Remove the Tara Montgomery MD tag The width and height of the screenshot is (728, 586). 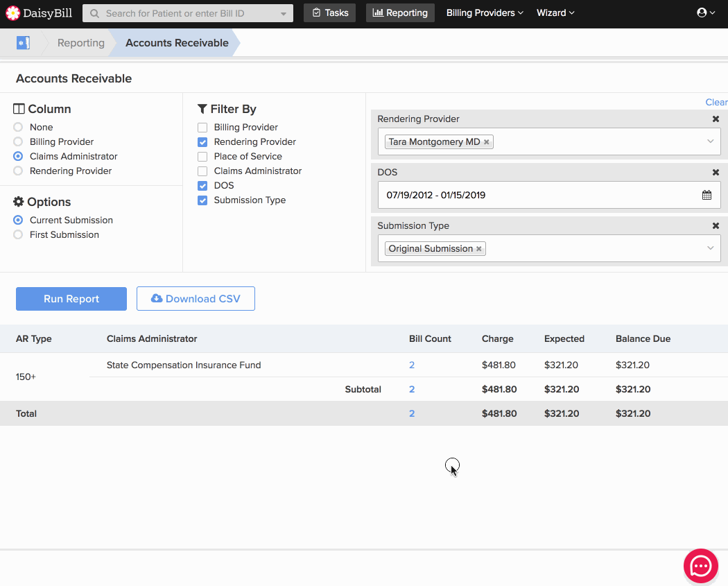(x=486, y=142)
